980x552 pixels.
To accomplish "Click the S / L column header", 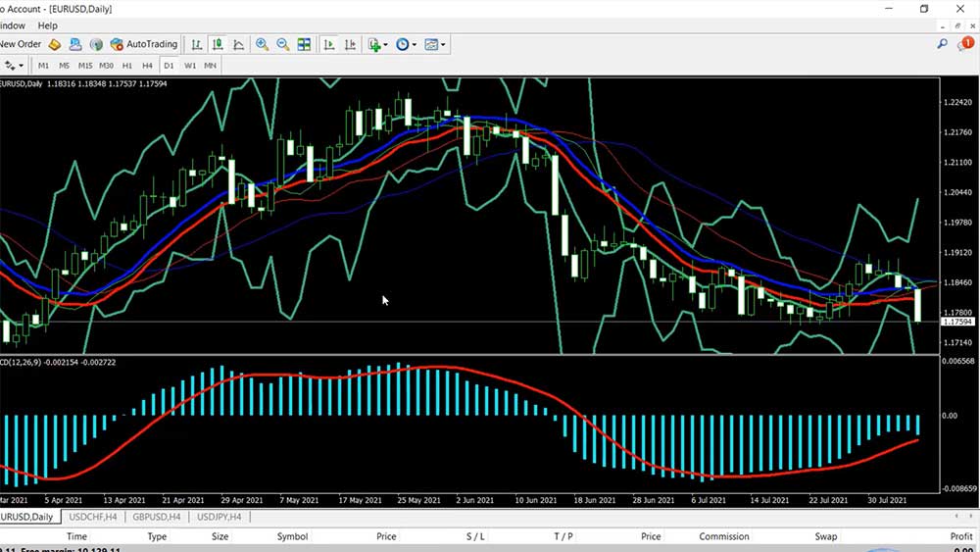I will [x=475, y=536].
